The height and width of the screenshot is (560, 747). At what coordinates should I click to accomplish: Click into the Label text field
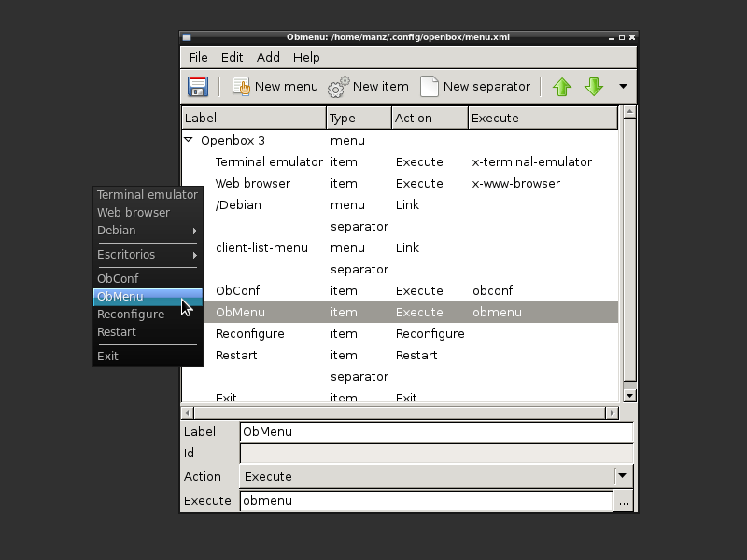click(436, 432)
